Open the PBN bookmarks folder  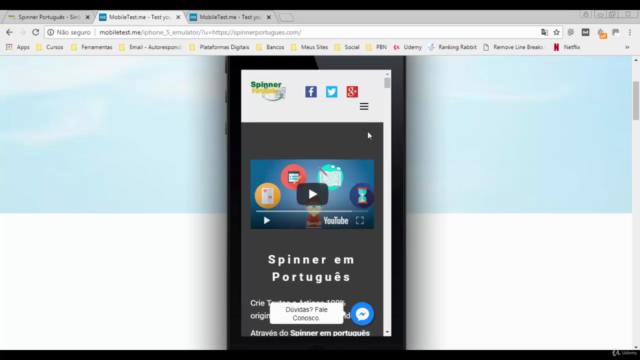(377, 47)
